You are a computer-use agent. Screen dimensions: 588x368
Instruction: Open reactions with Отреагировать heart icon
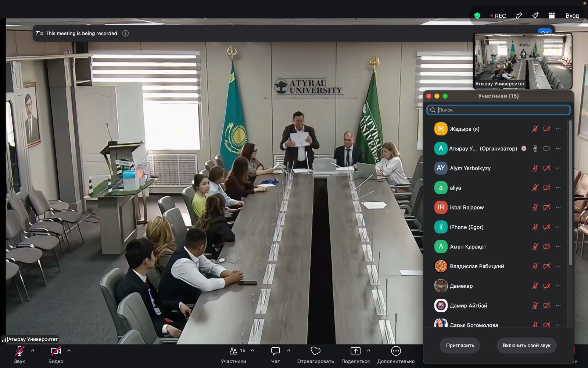click(x=315, y=351)
